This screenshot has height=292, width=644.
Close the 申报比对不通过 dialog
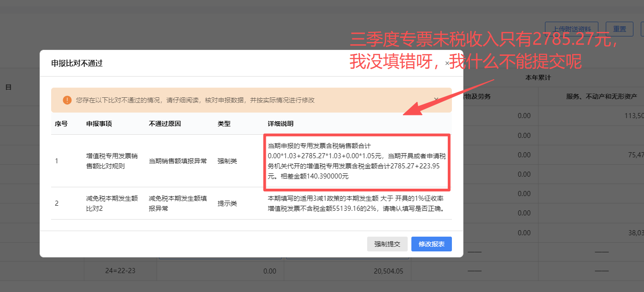447,63
